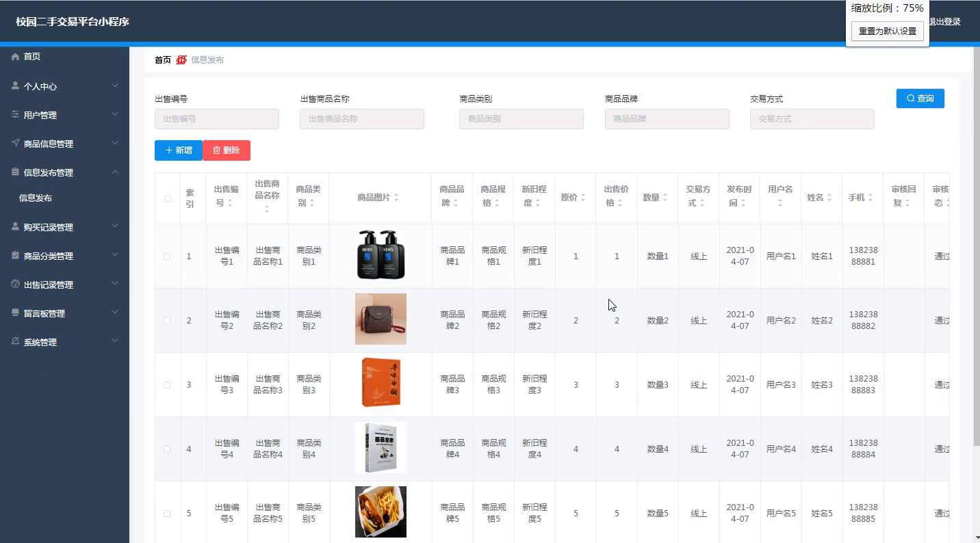The image size is (980, 543).
Task: Focus the 出售商品名称 search field
Action: point(362,119)
